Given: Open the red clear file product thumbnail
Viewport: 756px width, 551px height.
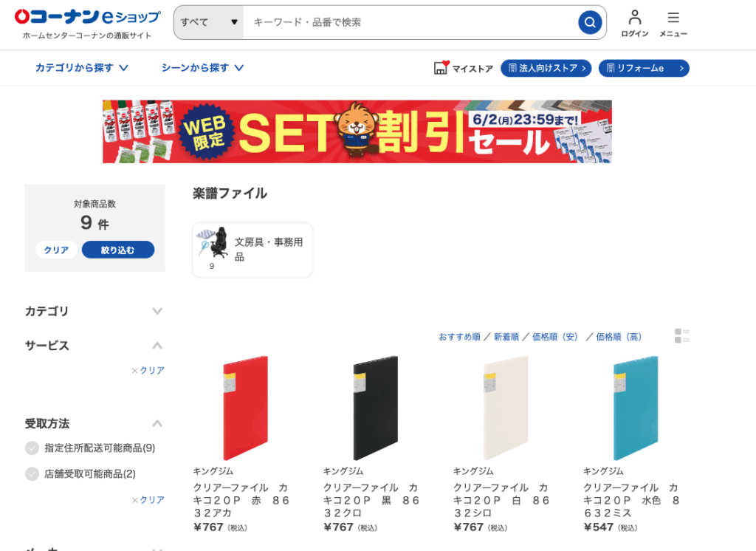Looking at the screenshot, I should 245,408.
